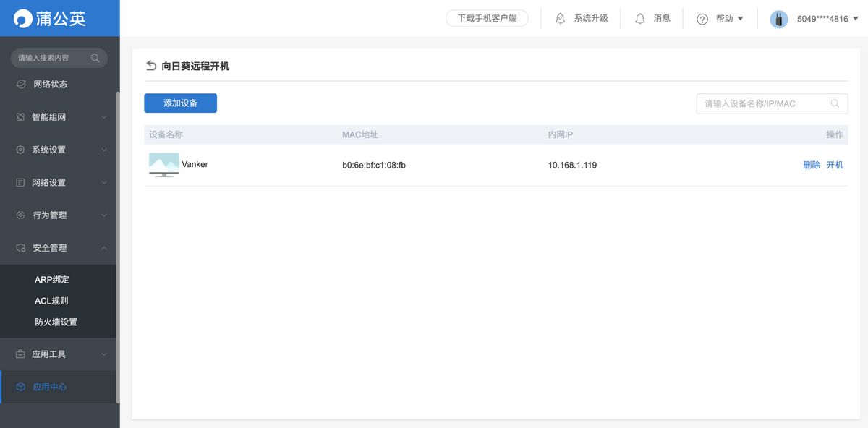Click the 蒲公英 logo
Image resolution: width=868 pixels, height=428 pixels.
51,18
